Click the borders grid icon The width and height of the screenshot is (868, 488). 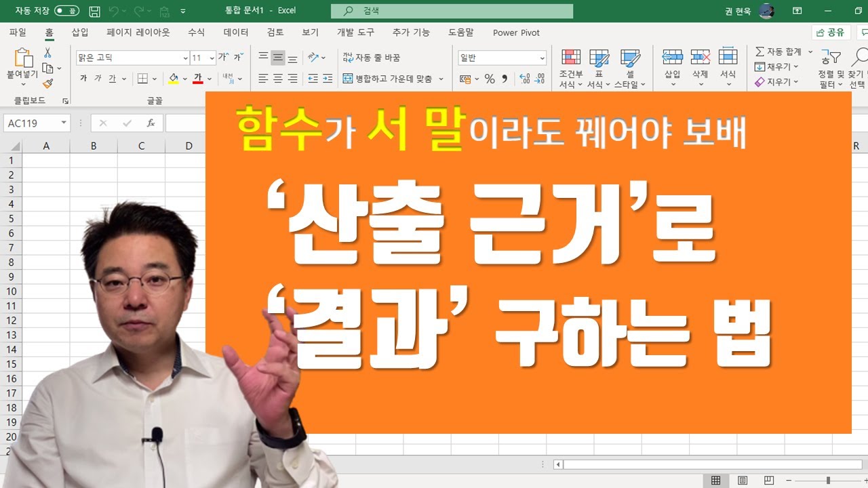tap(142, 79)
